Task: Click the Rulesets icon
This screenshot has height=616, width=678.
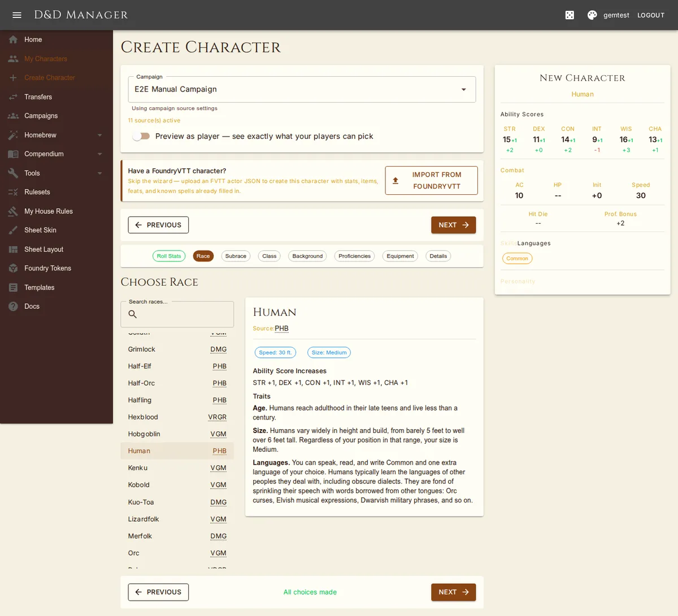Action: [13, 192]
